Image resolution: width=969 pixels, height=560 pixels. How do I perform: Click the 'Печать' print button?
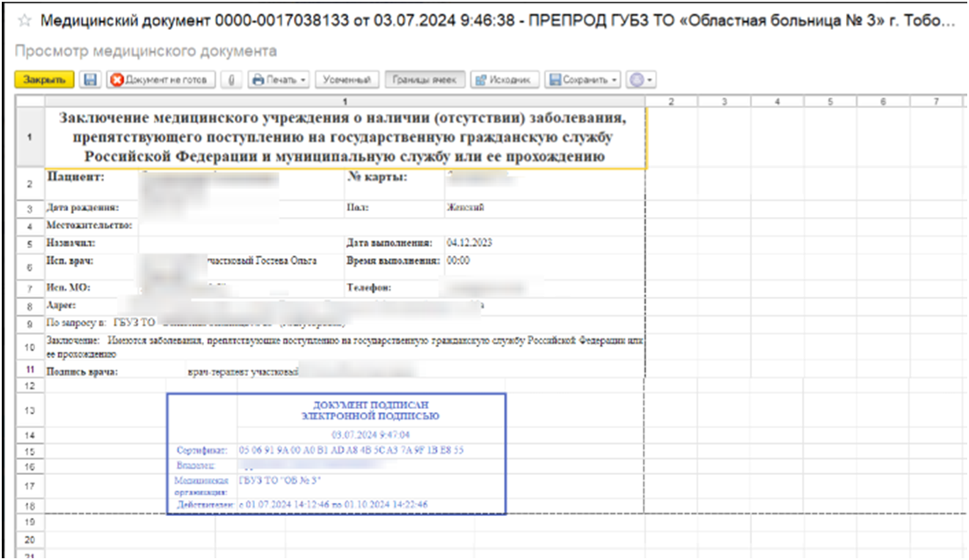(274, 79)
